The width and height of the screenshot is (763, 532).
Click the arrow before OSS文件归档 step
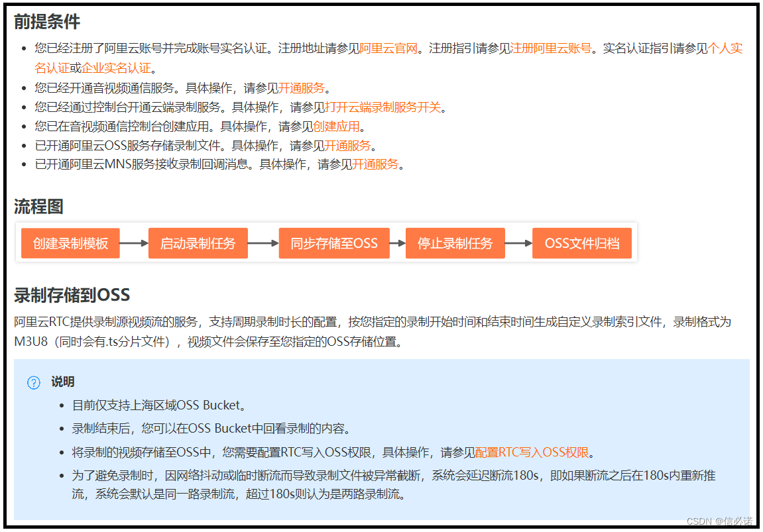(x=518, y=243)
